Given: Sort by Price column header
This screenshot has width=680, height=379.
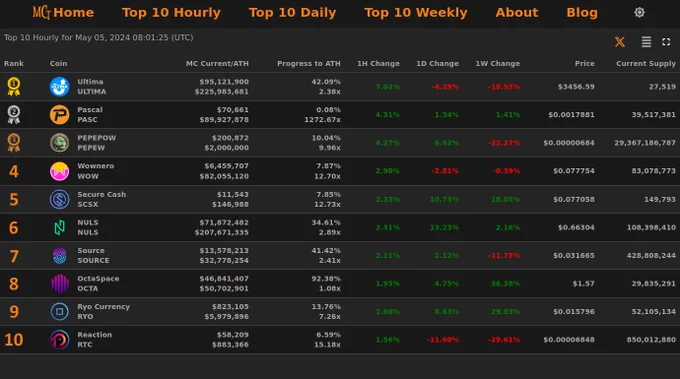Looking at the screenshot, I should pos(585,63).
